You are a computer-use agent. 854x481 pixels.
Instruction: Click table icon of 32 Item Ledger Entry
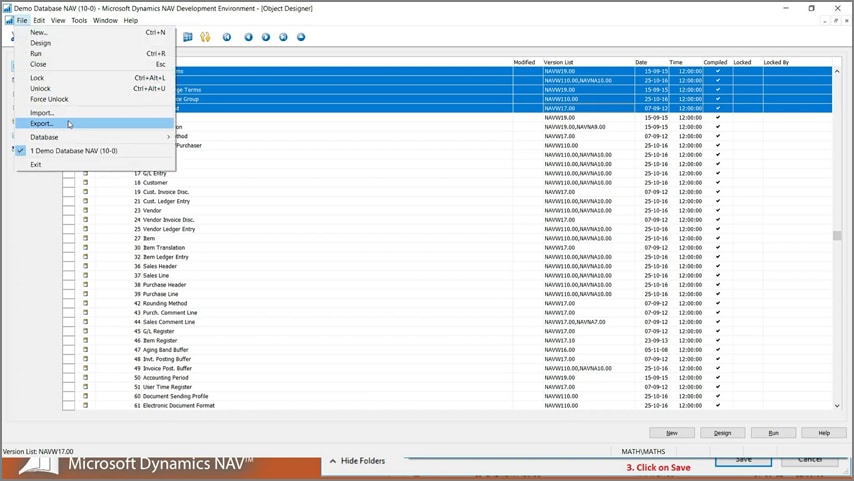coord(86,257)
